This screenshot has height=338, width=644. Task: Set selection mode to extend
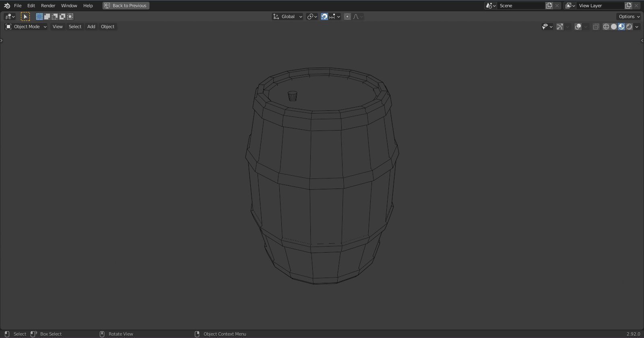(x=47, y=17)
